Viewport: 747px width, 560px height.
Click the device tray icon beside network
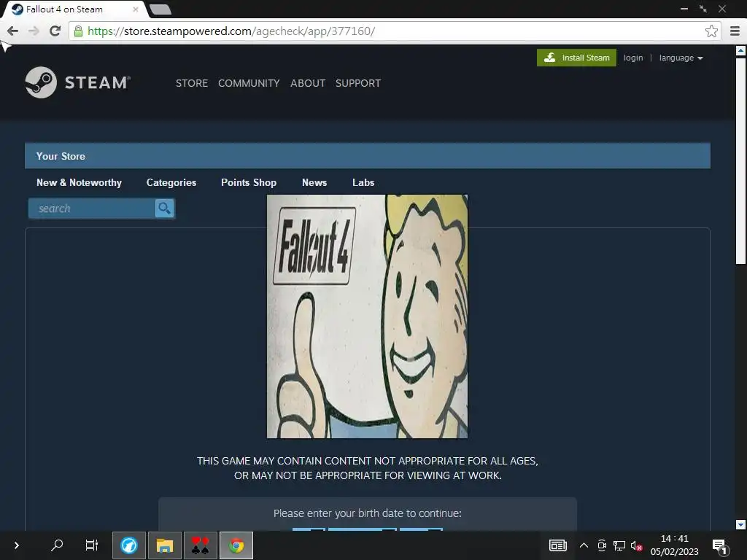click(x=602, y=545)
